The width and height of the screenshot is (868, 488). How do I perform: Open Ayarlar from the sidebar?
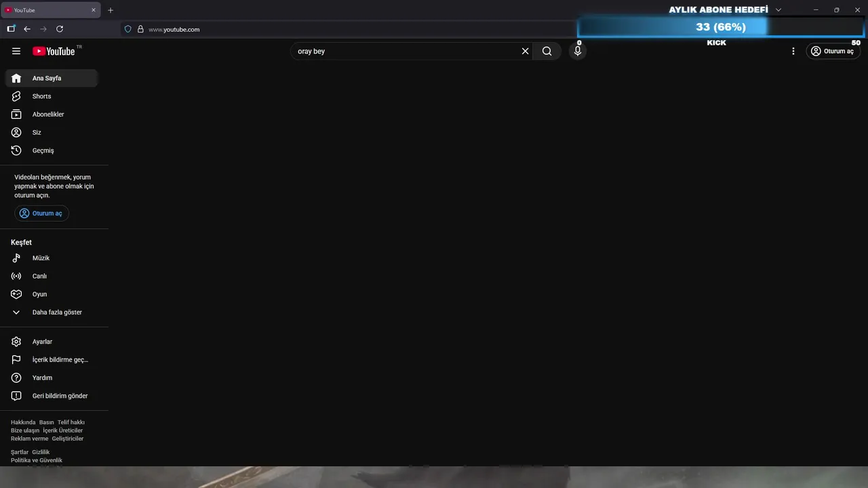52,342
